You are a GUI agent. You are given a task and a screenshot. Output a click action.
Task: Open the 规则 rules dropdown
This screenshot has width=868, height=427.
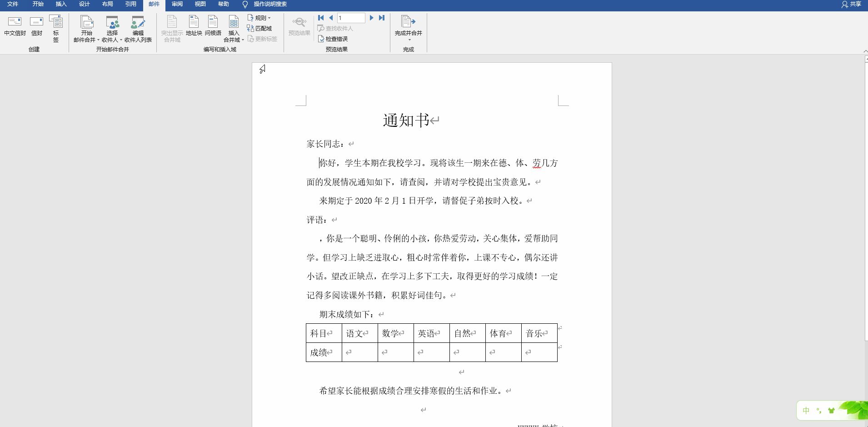click(x=259, y=18)
